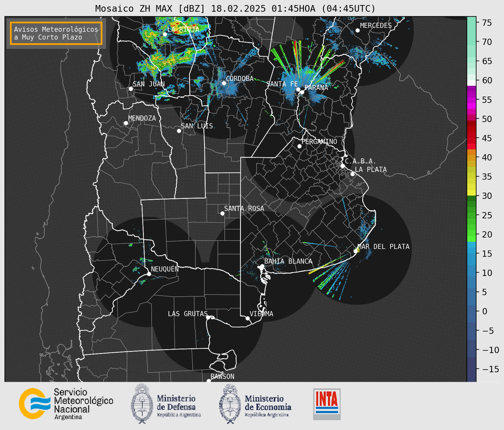Viewport: 504px width, 430px height.
Task: Click the SANTA ROSA city marker dot
Action: click(222, 214)
